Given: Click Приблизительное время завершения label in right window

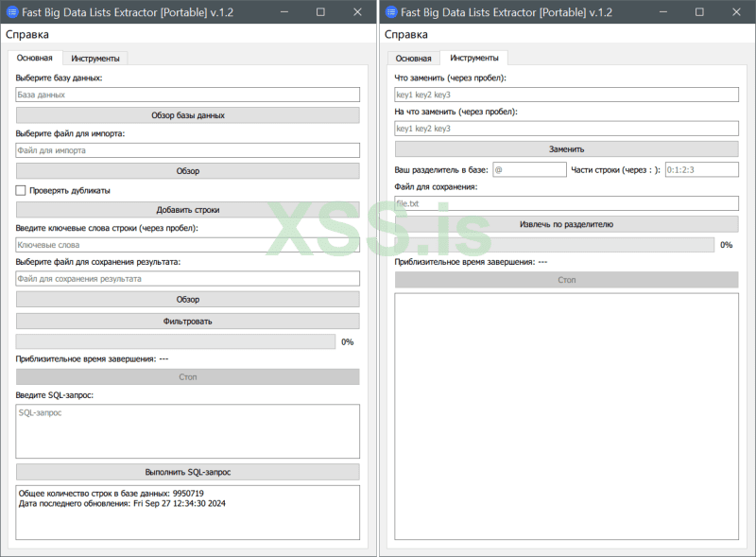Looking at the screenshot, I should tap(471, 262).
